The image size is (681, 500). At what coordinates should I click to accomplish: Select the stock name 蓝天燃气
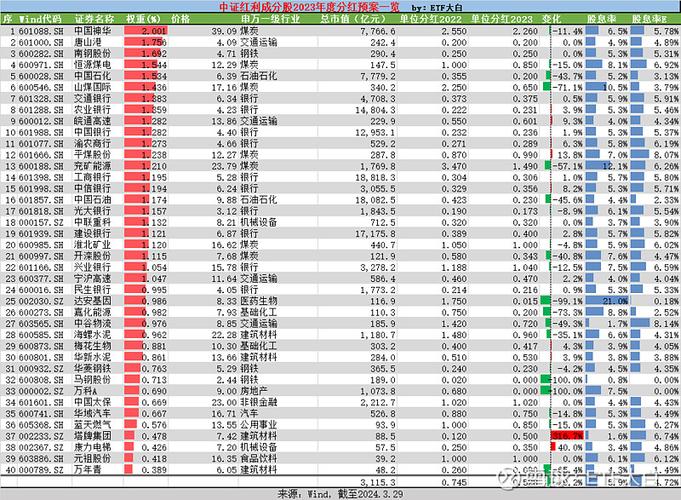93,425
